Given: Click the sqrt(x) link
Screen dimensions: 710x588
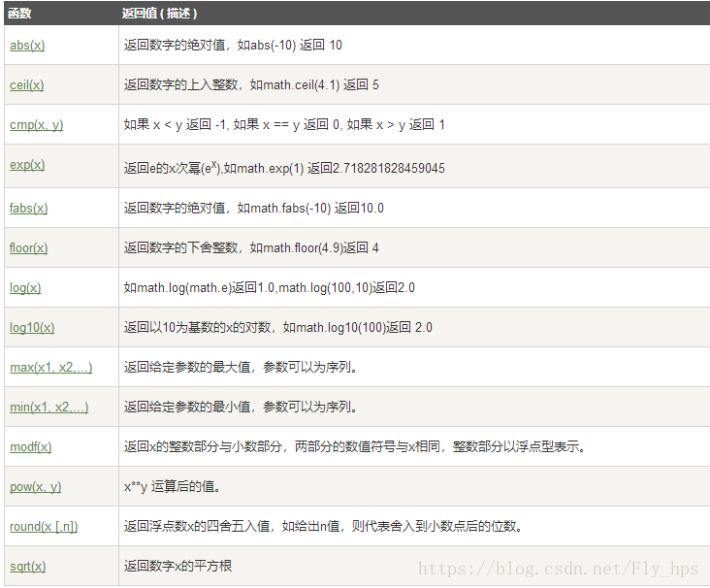Looking at the screenshot, I should pyautogui.click(x=27, y=567).
